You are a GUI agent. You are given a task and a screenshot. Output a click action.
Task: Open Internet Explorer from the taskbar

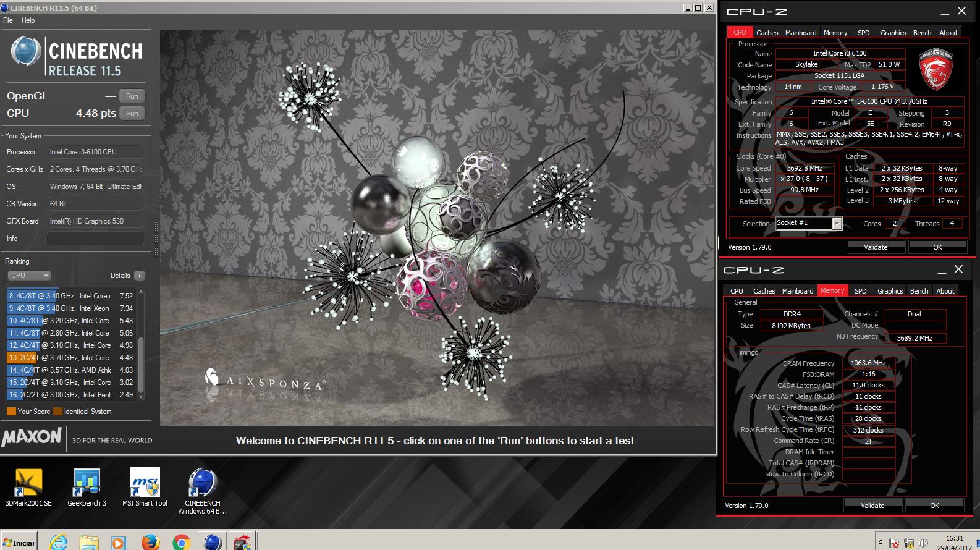tap(59, 543)
